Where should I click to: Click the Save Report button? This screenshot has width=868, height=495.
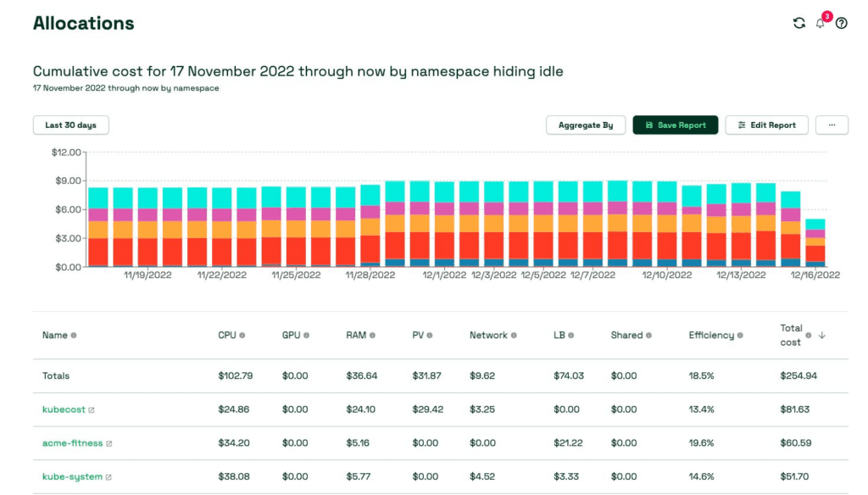tap(676, 125)
